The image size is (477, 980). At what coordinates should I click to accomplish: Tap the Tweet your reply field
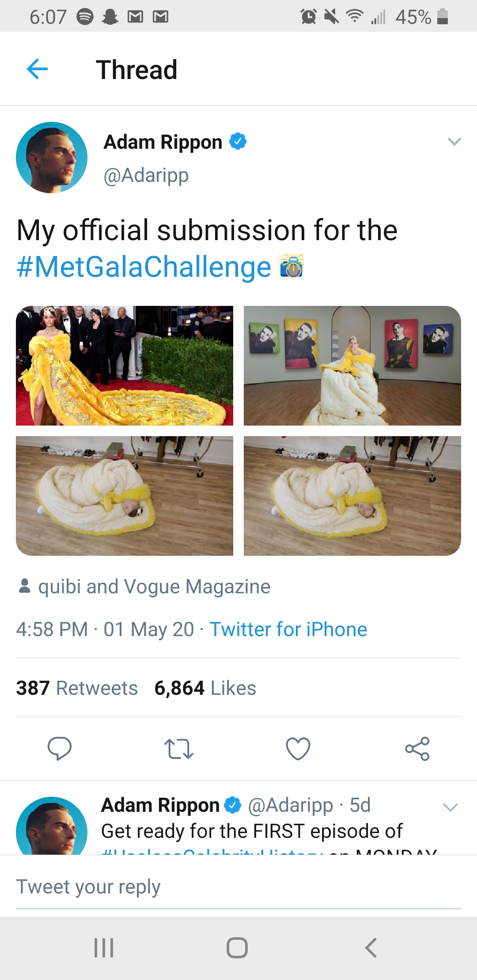click(x=238, y=887)
